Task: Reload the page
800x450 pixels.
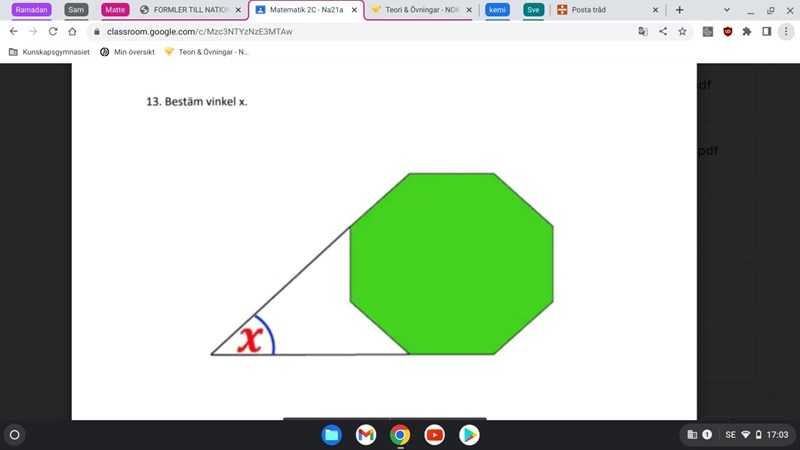Action: coord(52,31)
